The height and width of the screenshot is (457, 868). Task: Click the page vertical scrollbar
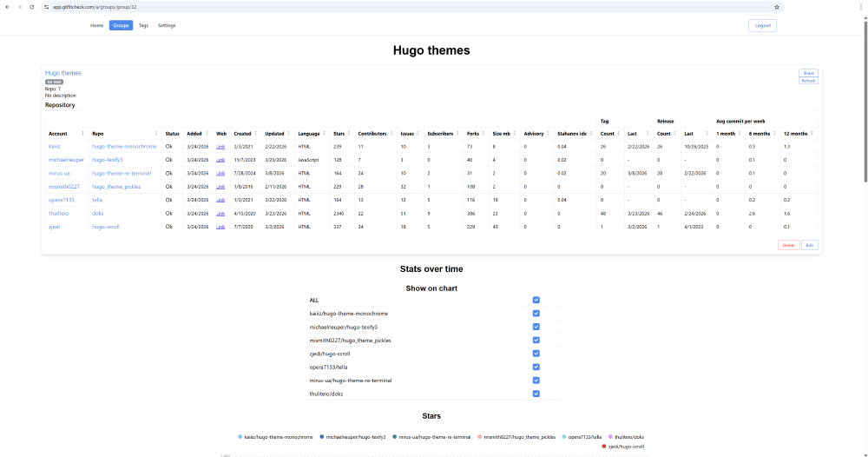pos(865,100)
